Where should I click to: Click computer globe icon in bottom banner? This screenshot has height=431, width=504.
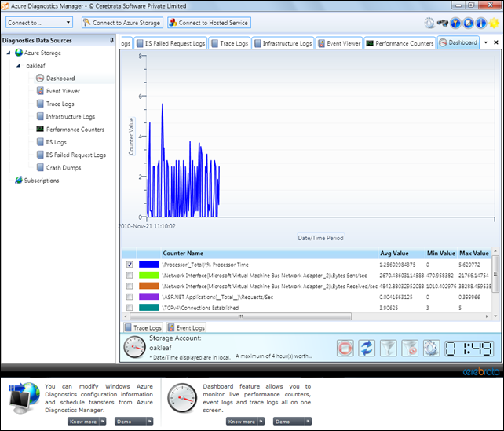[x=24, y=398]
